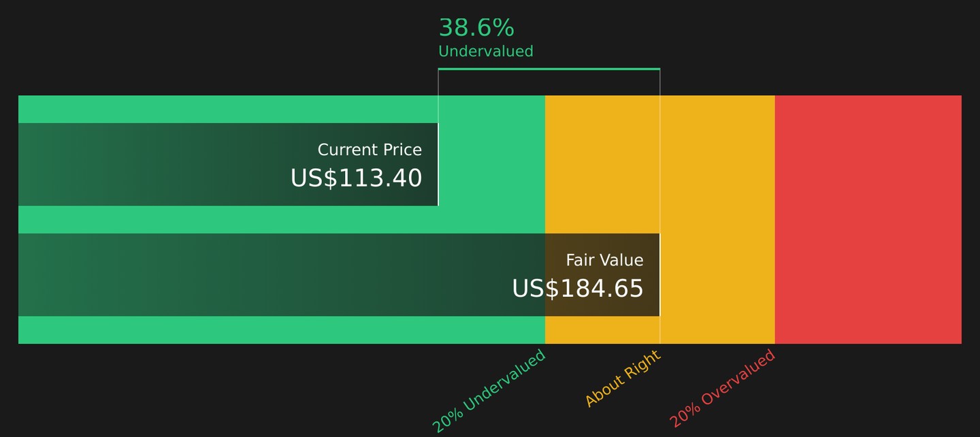Click the 38.6% percentage figure

point(476,28)
